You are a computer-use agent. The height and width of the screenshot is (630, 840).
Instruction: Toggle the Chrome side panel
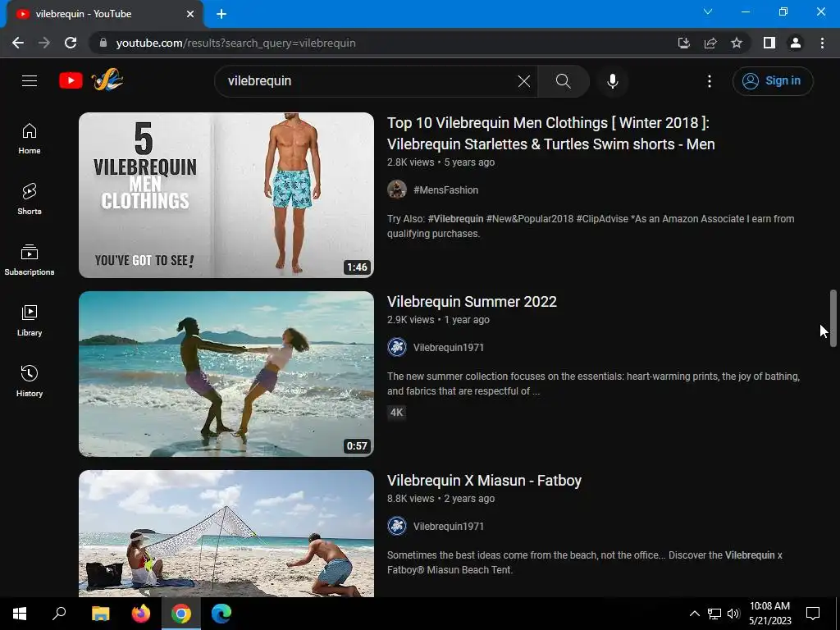tap(769, 43)
